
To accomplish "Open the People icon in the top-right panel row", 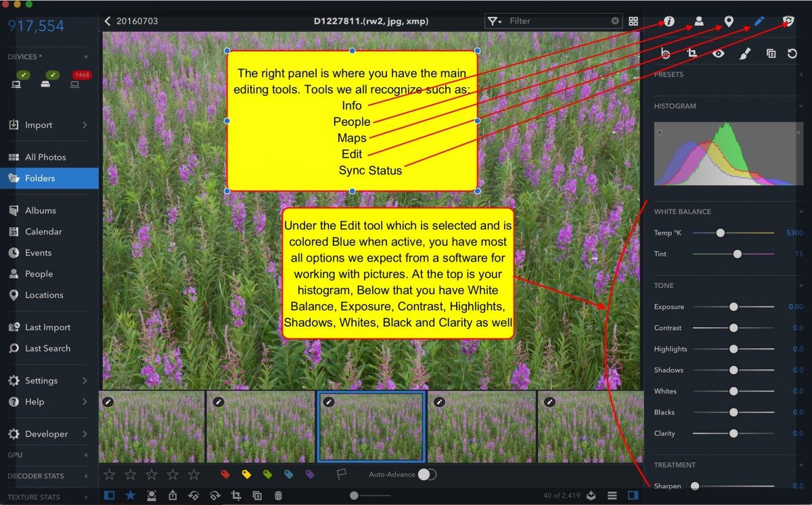I will [x=699, y=21].
